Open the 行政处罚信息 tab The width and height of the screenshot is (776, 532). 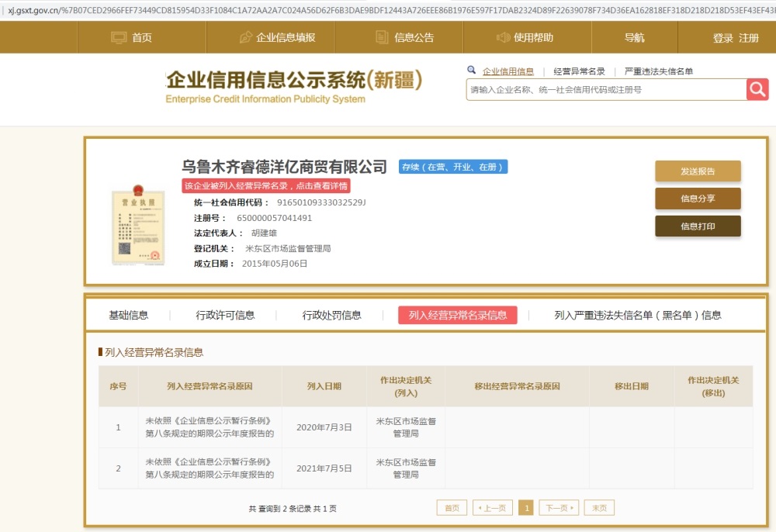[331, 315]
